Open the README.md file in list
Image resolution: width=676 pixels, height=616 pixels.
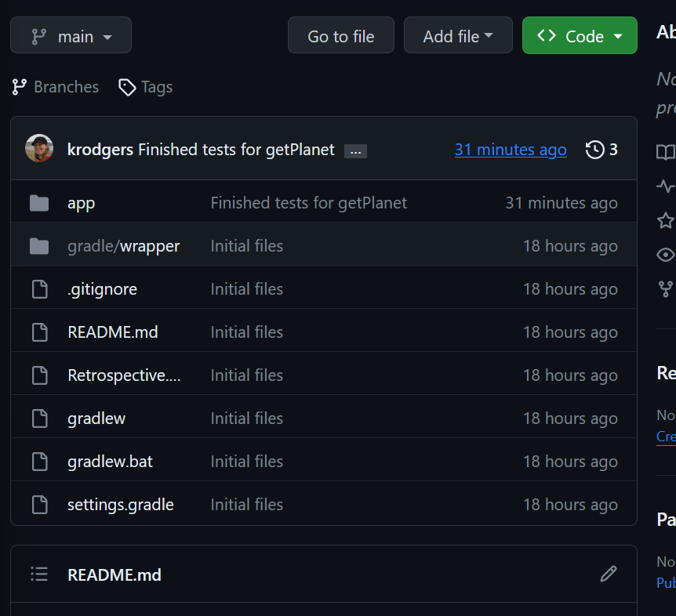pos(113,332)
